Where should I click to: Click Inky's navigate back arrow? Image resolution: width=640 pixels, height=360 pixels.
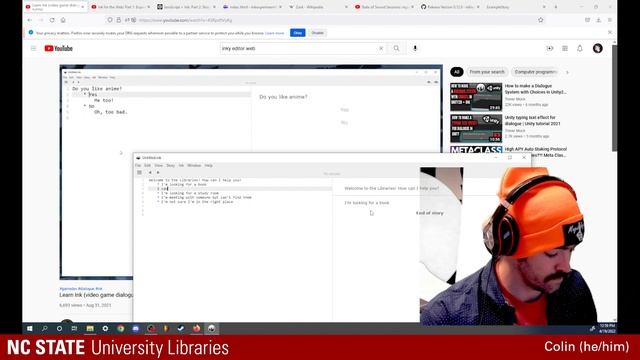click(150, 173)
